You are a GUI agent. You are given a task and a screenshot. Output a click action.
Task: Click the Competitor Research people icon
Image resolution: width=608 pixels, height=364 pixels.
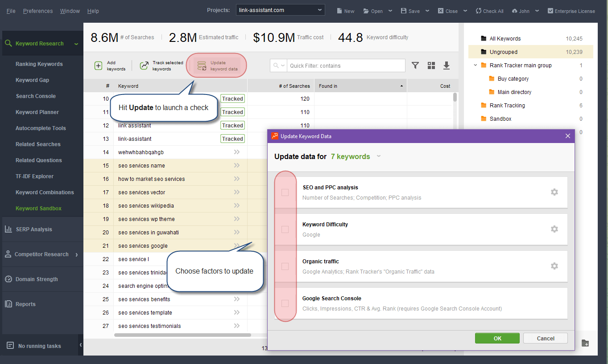click(x=8, y=254)
